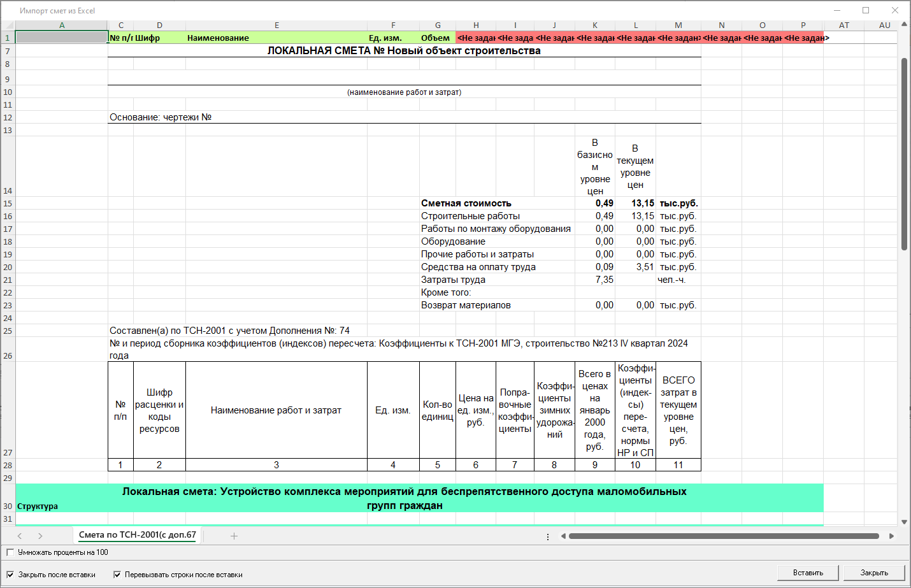Click the three-dot tab bar splitter handle

click(548, 536)
